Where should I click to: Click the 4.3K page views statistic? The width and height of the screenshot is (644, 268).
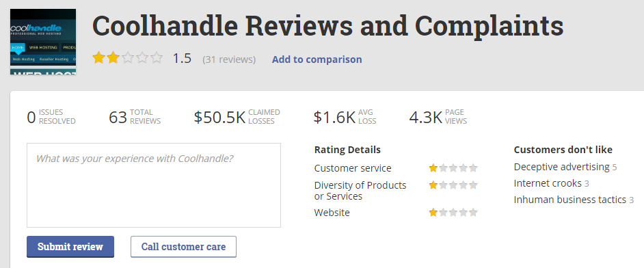[x=438, y=117]
